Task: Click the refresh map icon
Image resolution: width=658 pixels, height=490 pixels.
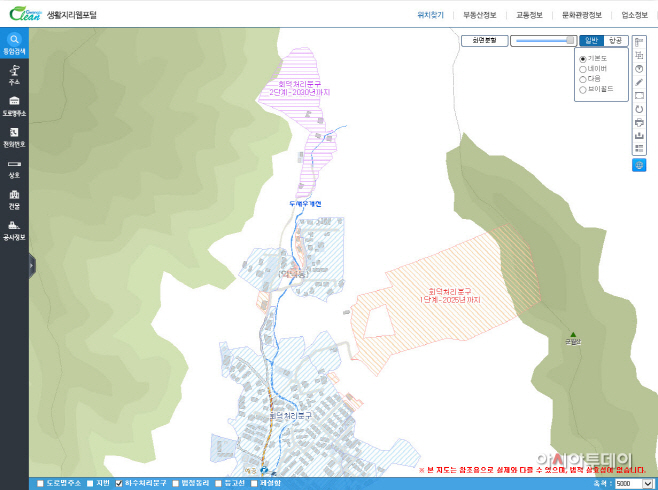Action: pyautogui.click(x=639, y=109)
